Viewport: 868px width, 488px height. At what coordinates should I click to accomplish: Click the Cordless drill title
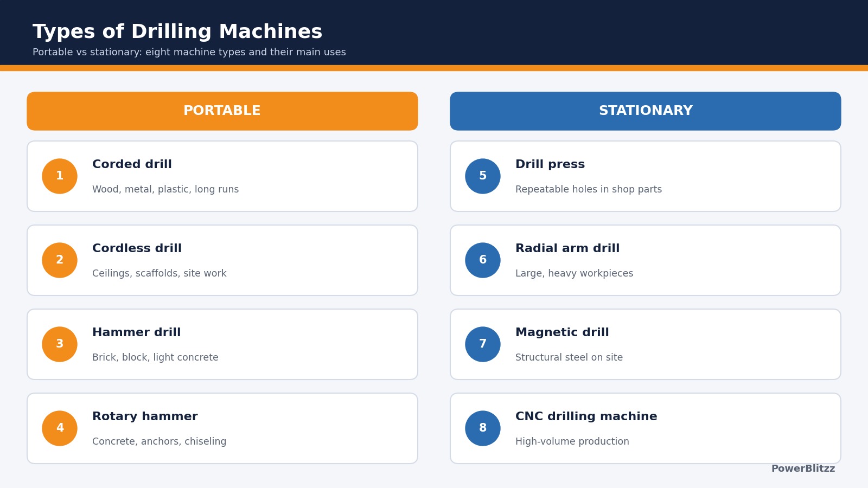pos(137,248)
